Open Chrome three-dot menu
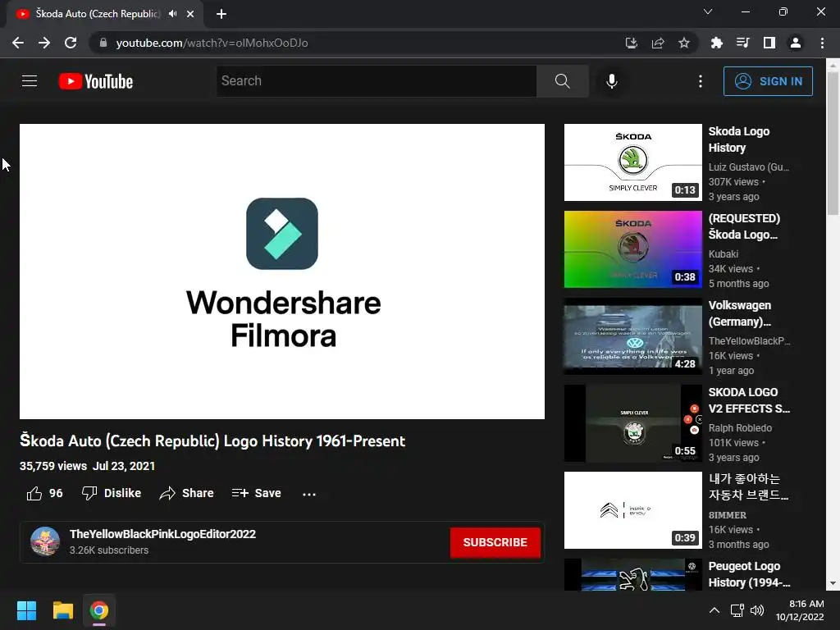The image size is (840, 630). click(x=822, y=43)
